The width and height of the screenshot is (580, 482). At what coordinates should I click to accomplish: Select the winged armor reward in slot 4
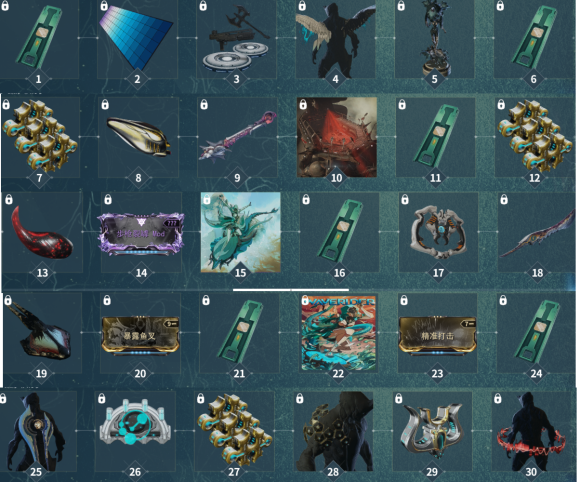[335, 39]
